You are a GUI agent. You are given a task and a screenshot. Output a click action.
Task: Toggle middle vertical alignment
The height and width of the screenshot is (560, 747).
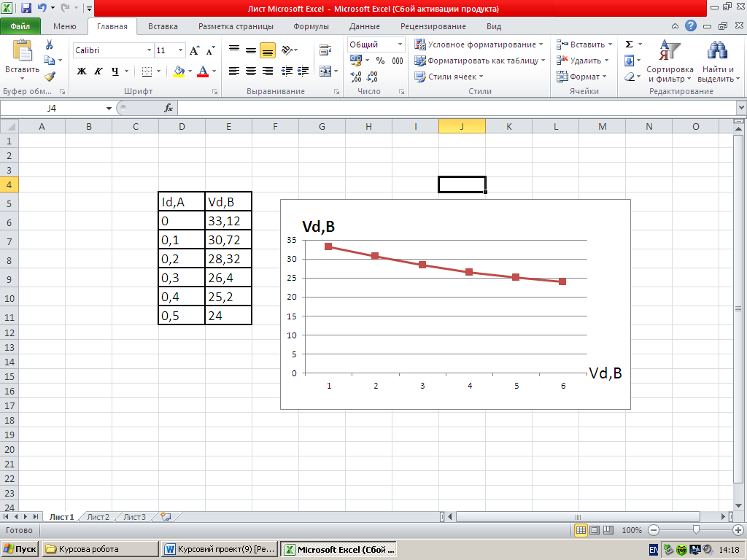pyautogui.click(x=251, y=50)
